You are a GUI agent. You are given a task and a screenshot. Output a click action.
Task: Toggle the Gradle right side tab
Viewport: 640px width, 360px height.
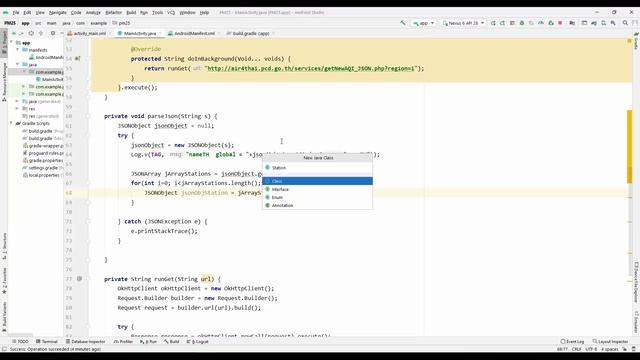[x=636, y=42]
